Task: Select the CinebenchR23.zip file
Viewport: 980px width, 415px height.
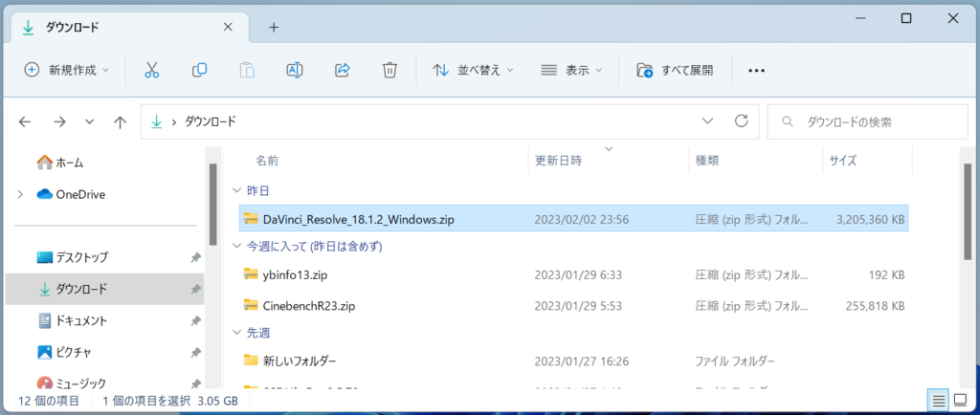Action: point(309,306)
